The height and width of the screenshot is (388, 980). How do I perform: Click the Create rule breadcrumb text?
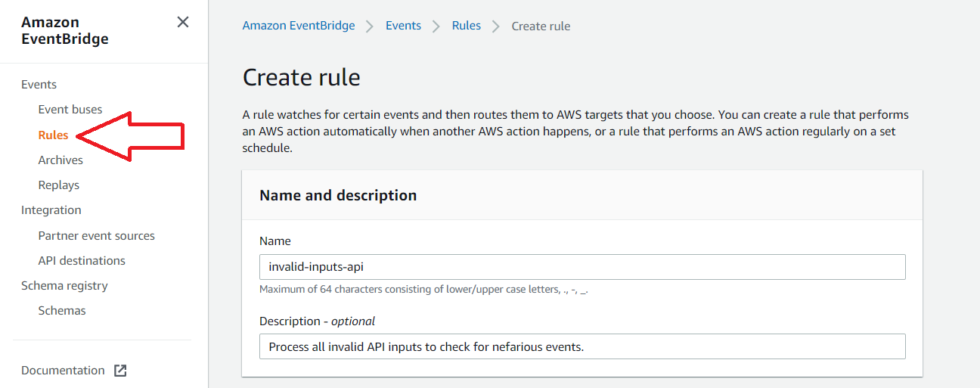[x=541, y=26]
